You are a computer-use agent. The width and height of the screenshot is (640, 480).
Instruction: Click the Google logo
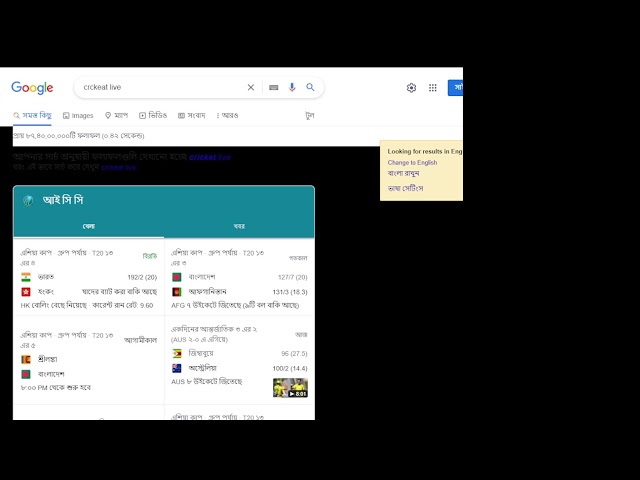point(32,87)
